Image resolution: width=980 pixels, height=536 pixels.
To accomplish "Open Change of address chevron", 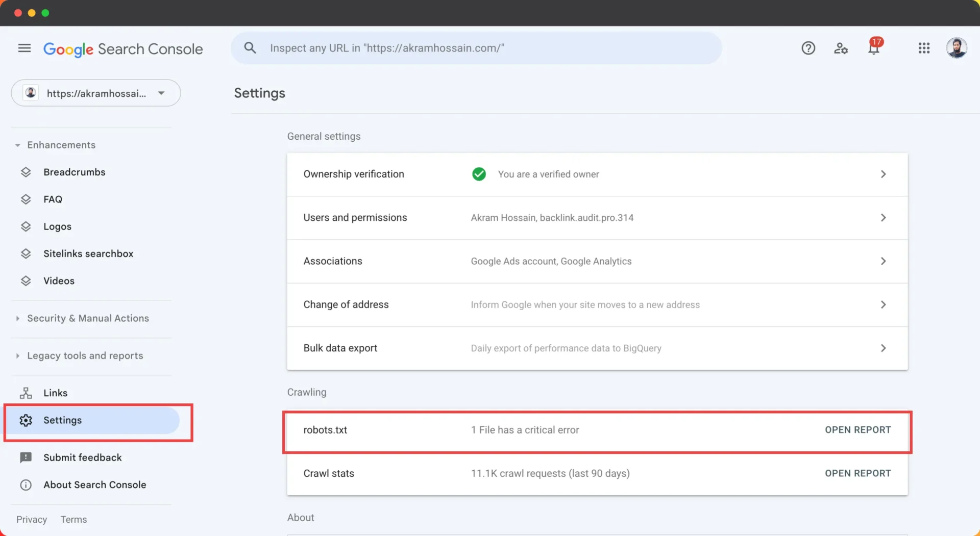I will click(883, 304).
